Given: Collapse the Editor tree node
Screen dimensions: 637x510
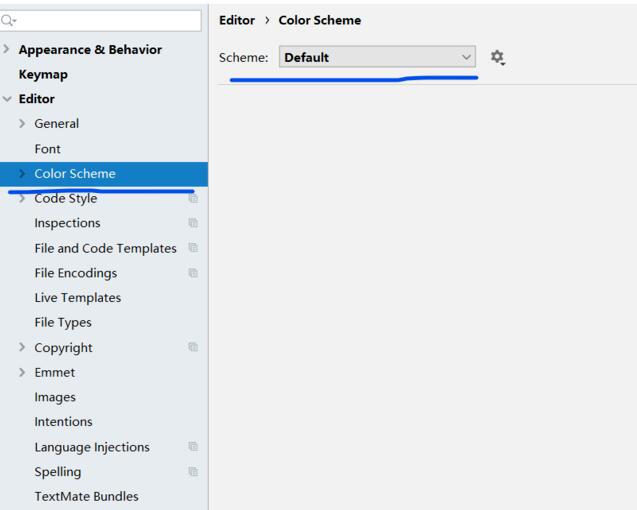Looking at the screenshot, I should point(7,99).
